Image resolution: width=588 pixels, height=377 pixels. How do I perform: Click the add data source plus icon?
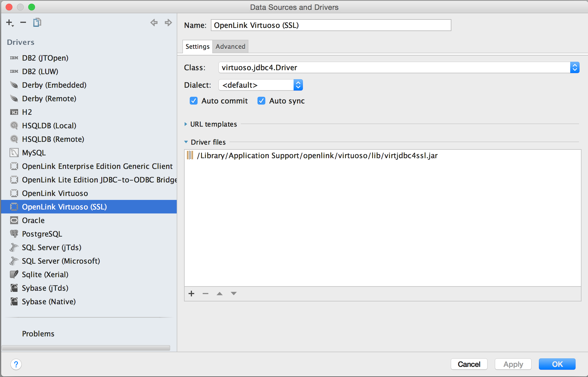[10, 23]
